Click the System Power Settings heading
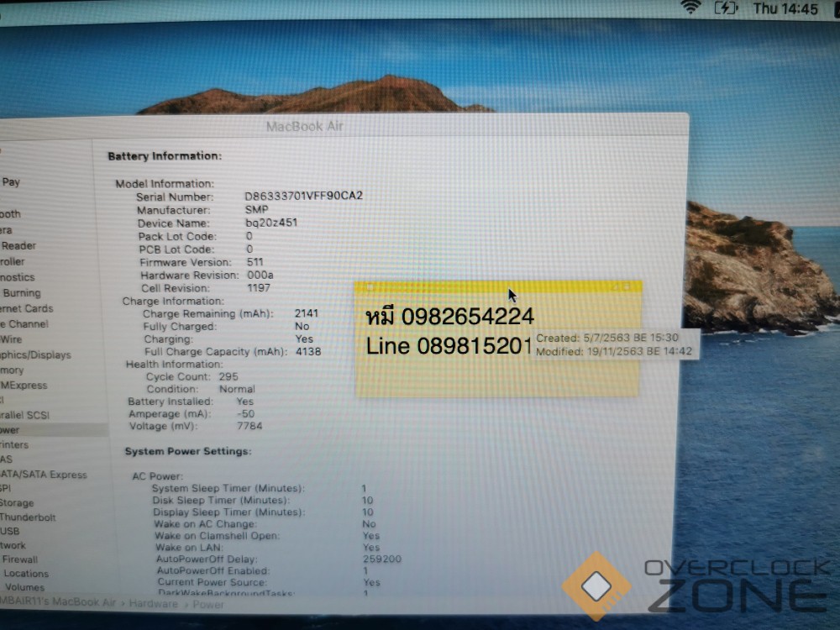840x630 pixels. [x=187, y=451]
